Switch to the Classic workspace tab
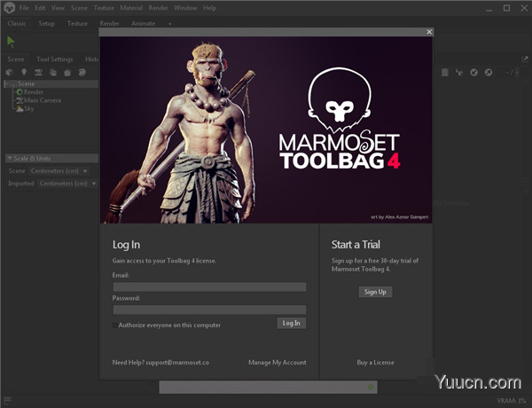 click(17, 23)
